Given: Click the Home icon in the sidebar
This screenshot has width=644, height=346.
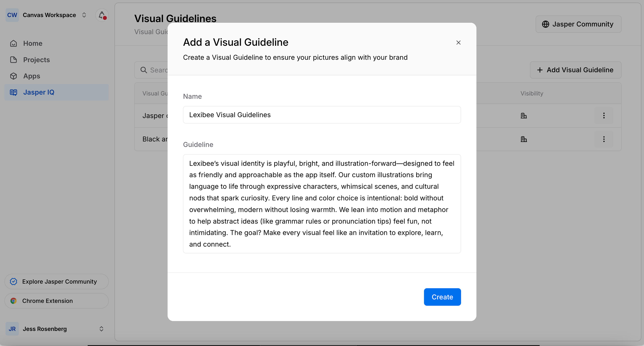Looking at the screenshot, I should click(x=14, y=43).
